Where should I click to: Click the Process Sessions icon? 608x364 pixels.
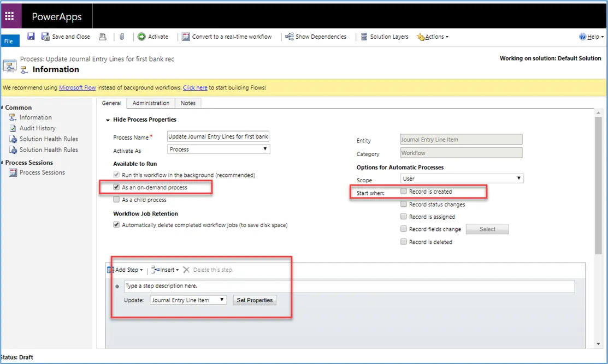(13, 172)
